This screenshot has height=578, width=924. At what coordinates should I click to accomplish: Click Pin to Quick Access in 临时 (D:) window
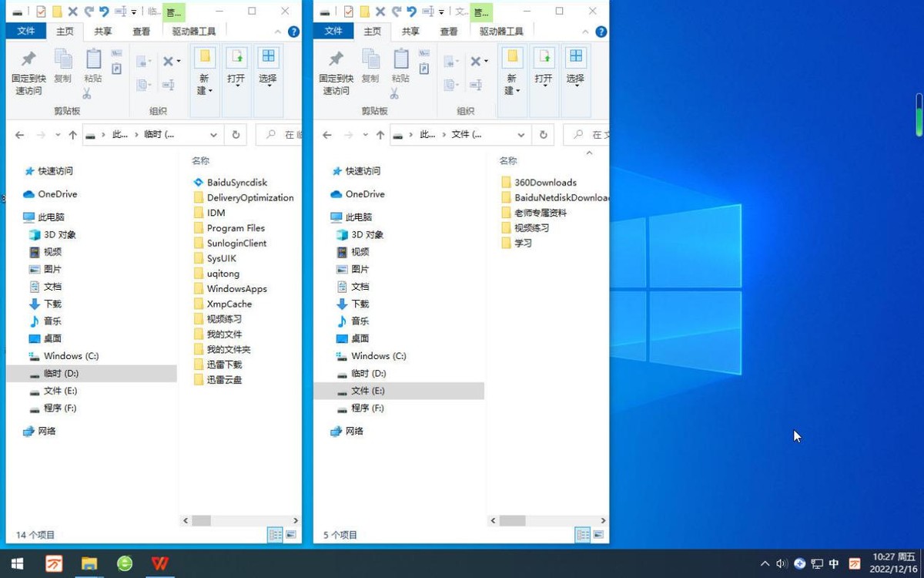coord(28,72)
